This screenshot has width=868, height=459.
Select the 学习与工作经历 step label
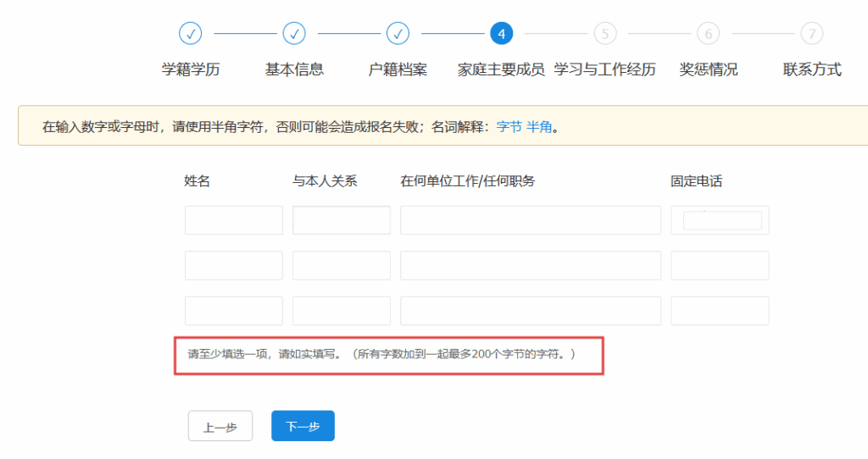click(604, 69)
